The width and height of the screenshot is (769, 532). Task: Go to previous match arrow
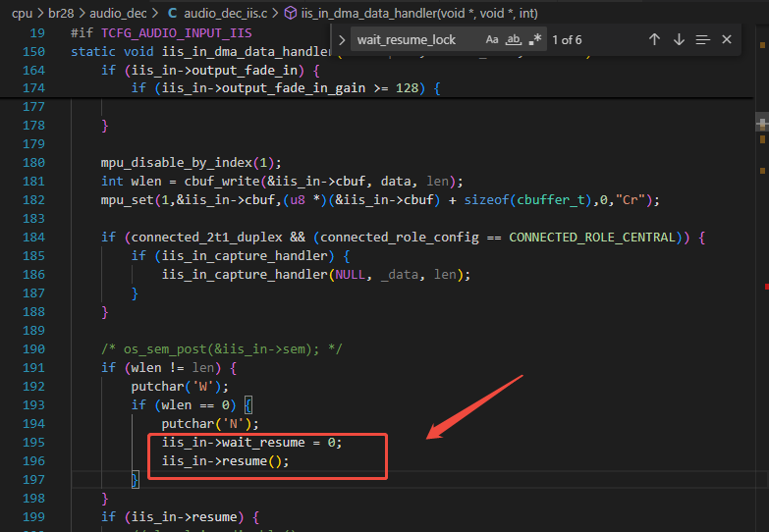[654, 39]
